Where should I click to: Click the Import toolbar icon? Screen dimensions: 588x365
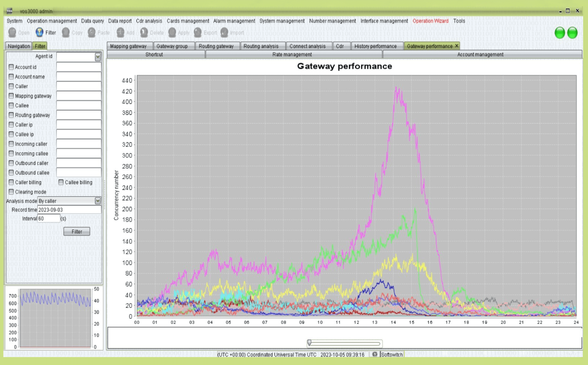pos(224,33)
